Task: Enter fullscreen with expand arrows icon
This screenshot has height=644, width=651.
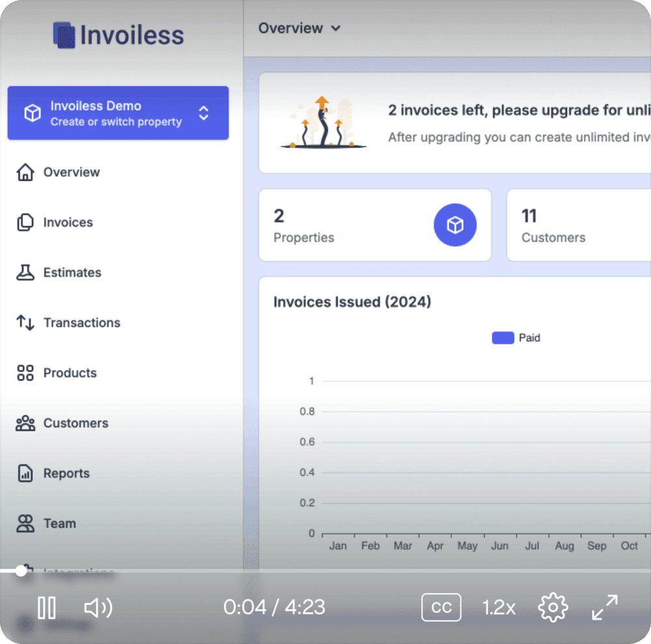Action: coord(605,608)
